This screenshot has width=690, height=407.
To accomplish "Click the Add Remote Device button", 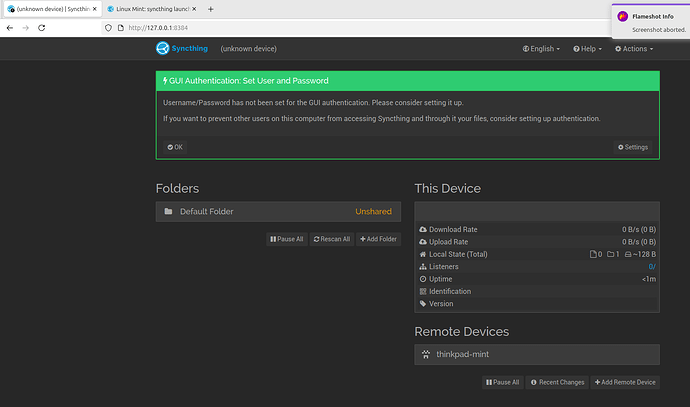I will coord(625,382).
